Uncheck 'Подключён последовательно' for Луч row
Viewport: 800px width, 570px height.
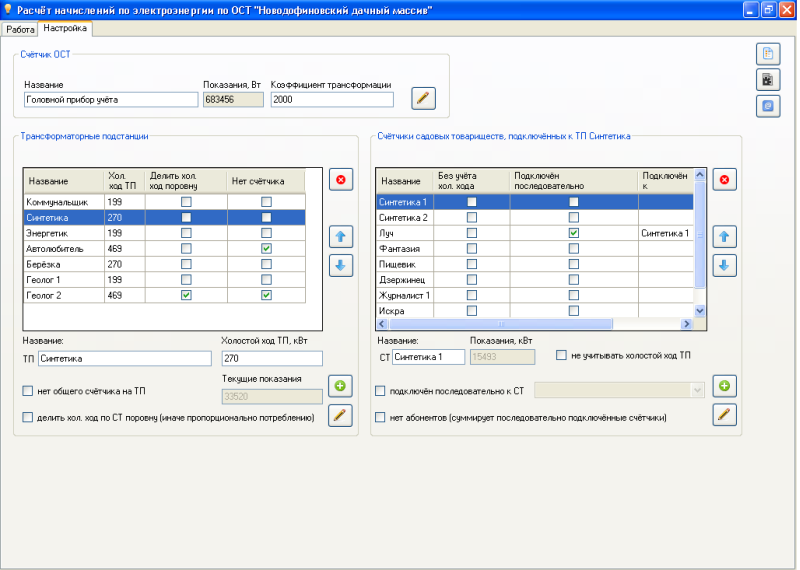coord(574,233)
